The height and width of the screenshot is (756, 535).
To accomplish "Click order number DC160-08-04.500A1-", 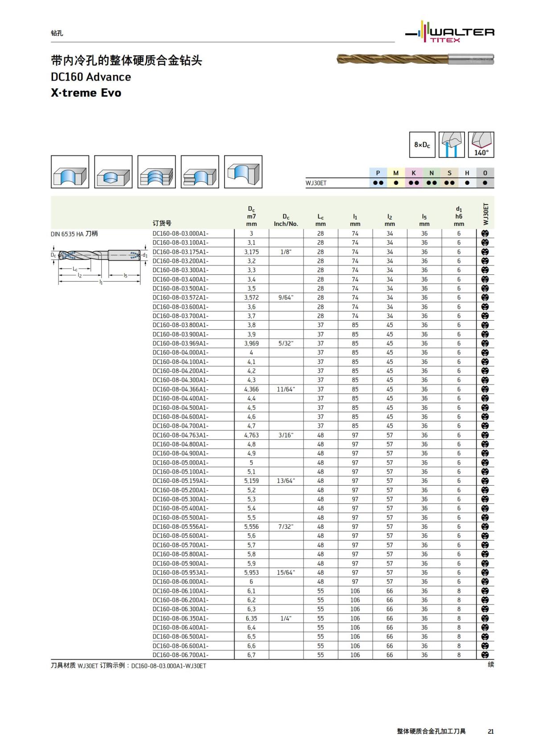I will 181,408.
